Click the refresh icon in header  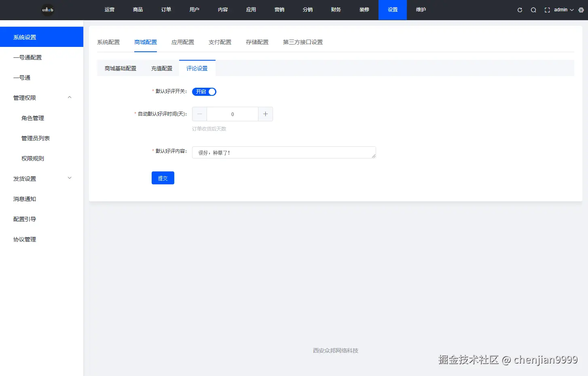[520, 10]
